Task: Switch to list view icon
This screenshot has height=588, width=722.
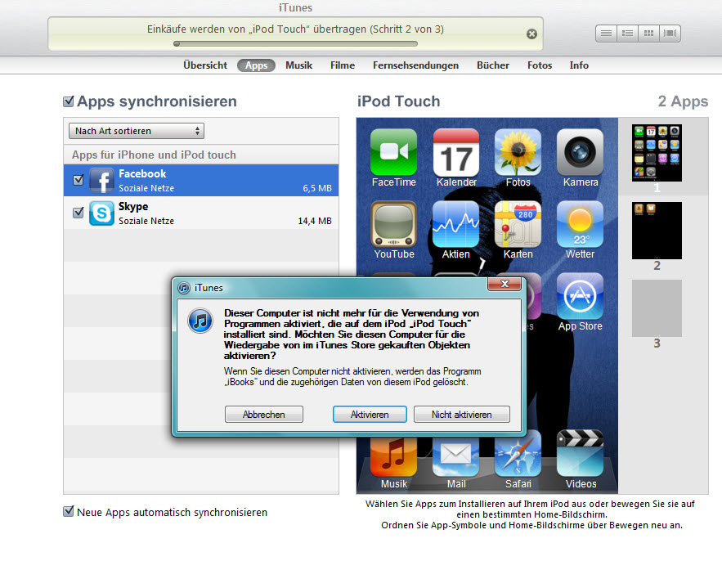Action: 606,34
